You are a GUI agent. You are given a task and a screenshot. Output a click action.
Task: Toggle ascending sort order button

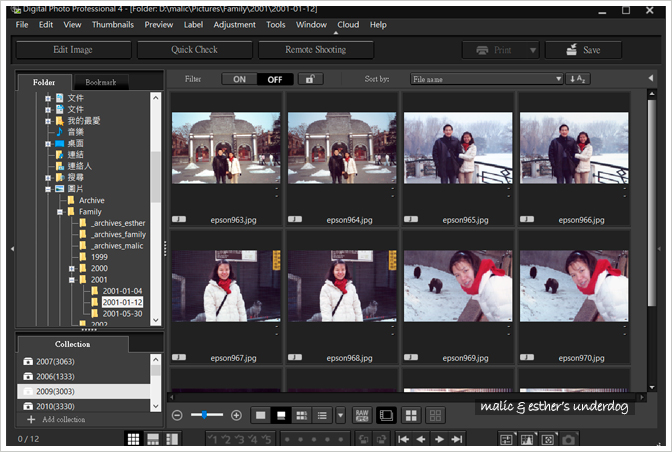(577, 79)
